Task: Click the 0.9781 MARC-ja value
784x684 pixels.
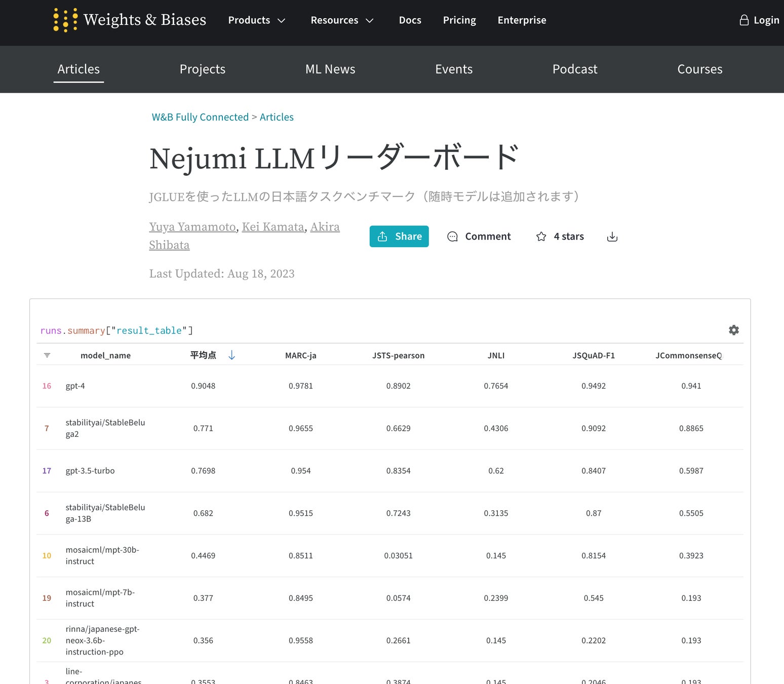Action: tap(301, 386)
